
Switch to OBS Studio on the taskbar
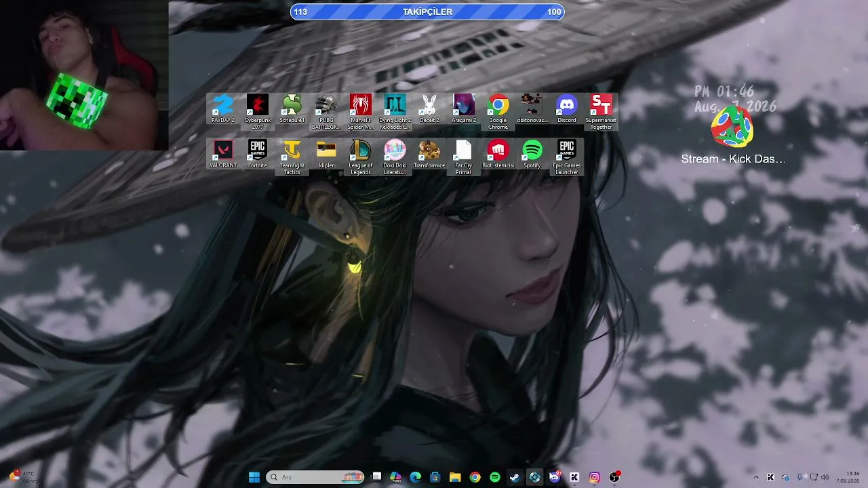[x=614, y=477]
